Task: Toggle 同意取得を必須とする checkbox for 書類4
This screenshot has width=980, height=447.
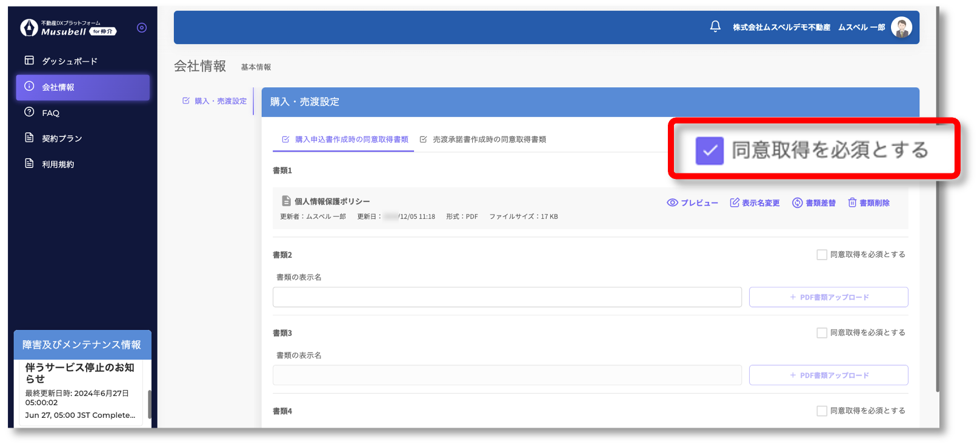Action: click(822, 411)
